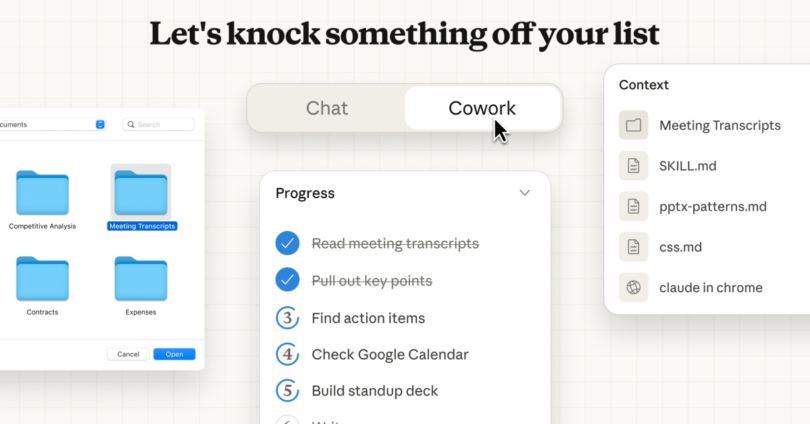The height and width of the screenshot is (424, 810).
Task: Switch to the Chat tab
Action: pos(326,108)
